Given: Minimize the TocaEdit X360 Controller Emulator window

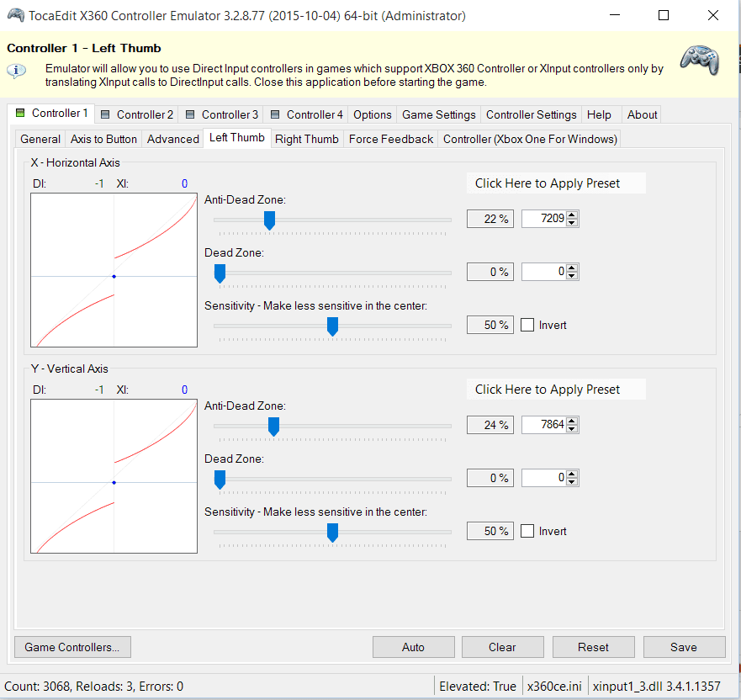Looking at the screenshot, I should [615, 15].
